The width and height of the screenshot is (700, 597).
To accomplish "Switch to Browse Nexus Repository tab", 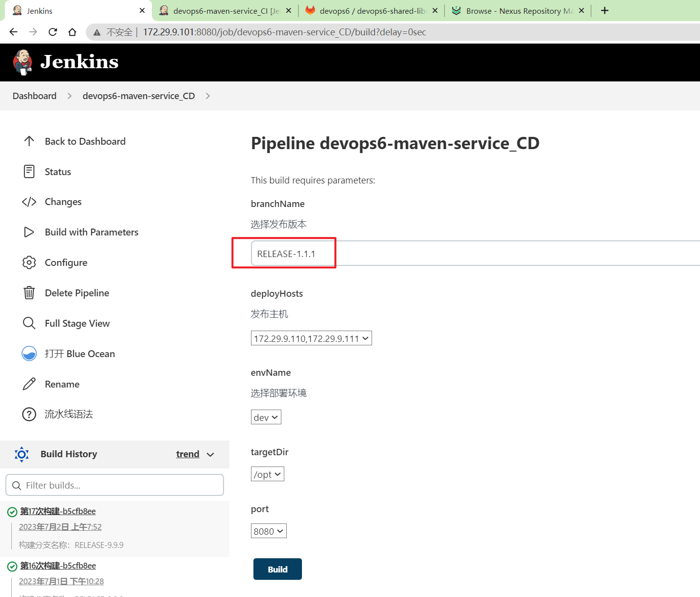I will 519,10.
